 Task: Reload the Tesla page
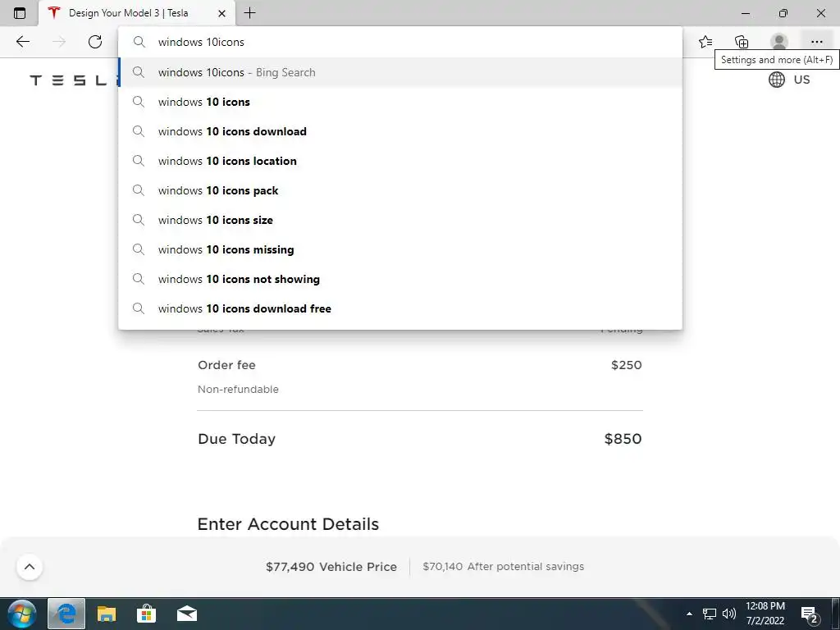click(x=95, y=42)
